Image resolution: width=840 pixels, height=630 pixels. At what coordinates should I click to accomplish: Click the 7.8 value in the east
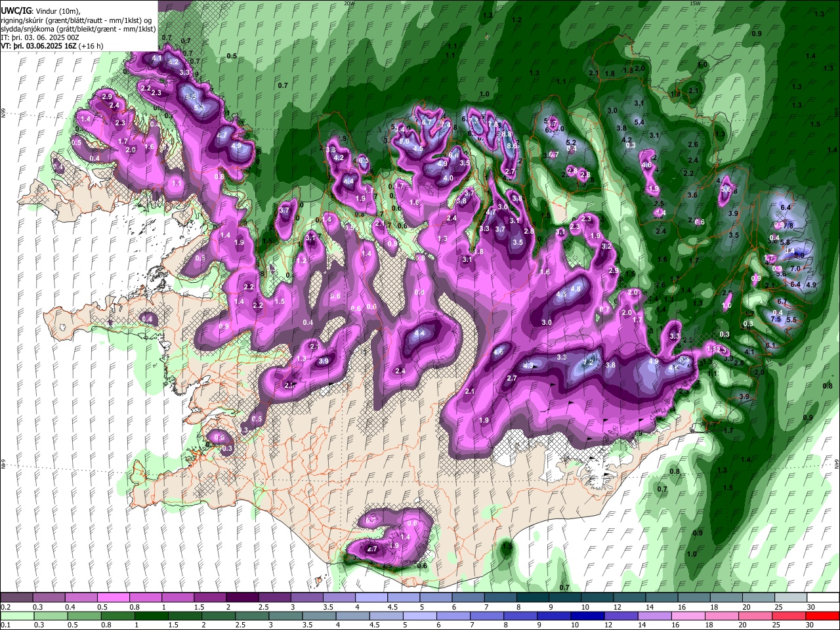tap(789, 226)
